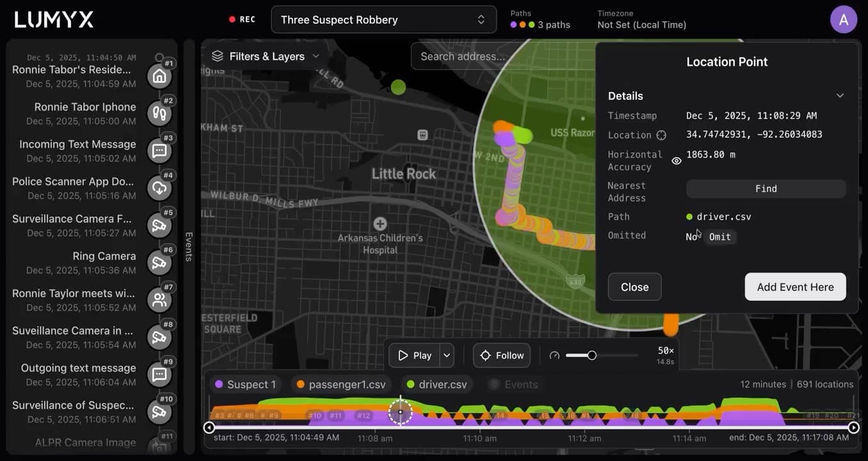Toggle the driver.csv path chip
The height and width of the screenshot is (461, 868).
pos(437,384)
